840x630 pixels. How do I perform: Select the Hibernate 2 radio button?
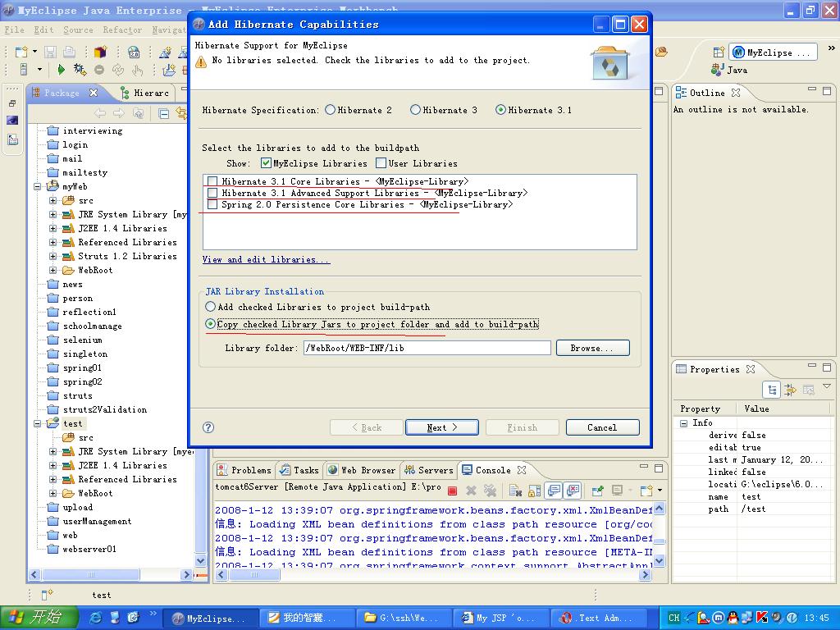coord(330,110)
